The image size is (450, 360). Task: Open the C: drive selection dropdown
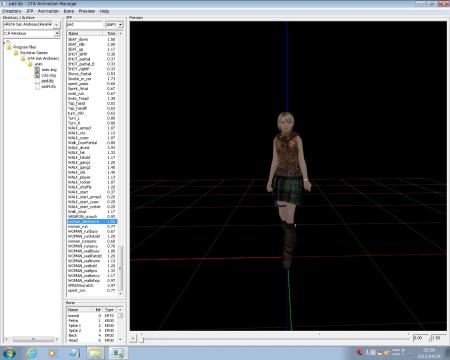coord(57,33)
